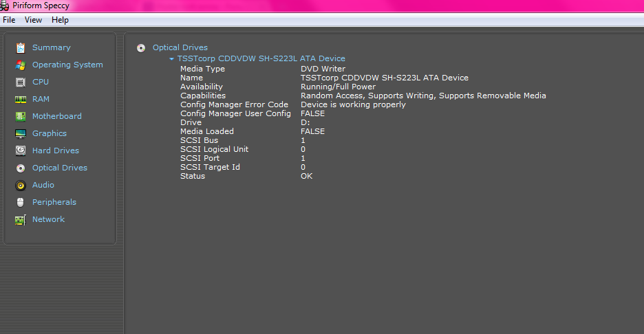The image size is (644, 334).
Task: Open the Audio section
Action: coord(43,185)
